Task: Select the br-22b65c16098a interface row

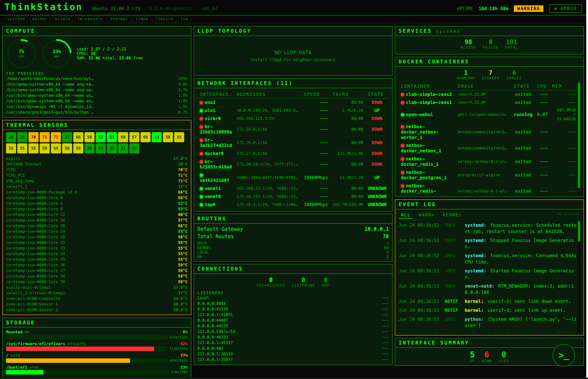Action: click(x=293, y=129)
